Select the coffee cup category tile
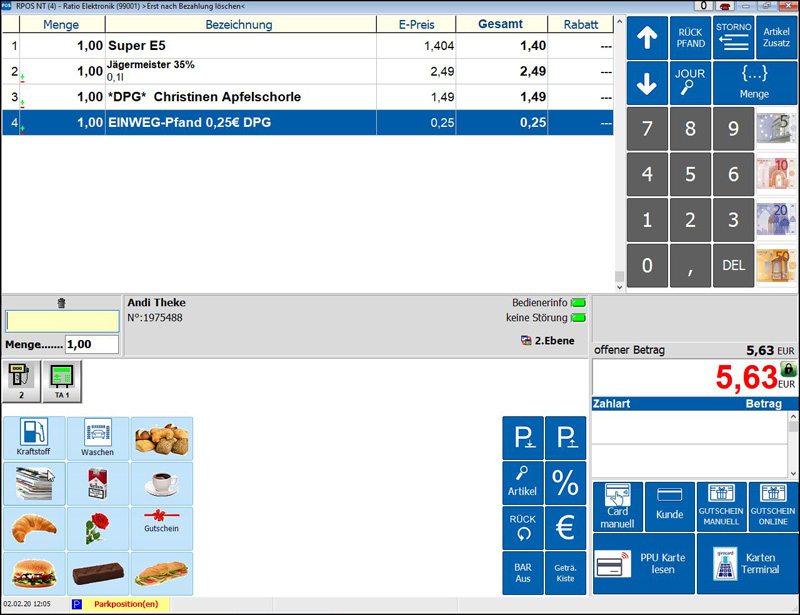This screenshot has height=615, width=800. point(161,483)
